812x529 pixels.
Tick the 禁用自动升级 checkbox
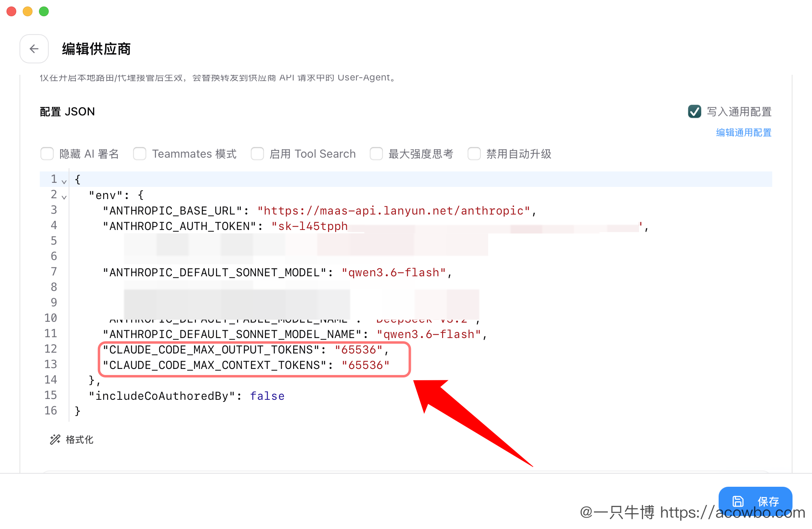[474, 154]
